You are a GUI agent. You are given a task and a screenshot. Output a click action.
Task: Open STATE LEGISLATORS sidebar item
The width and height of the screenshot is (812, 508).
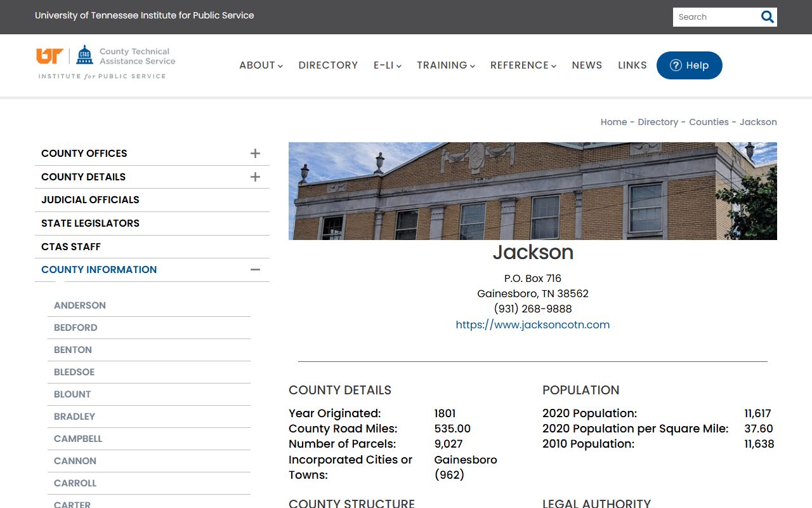[152, 224]
